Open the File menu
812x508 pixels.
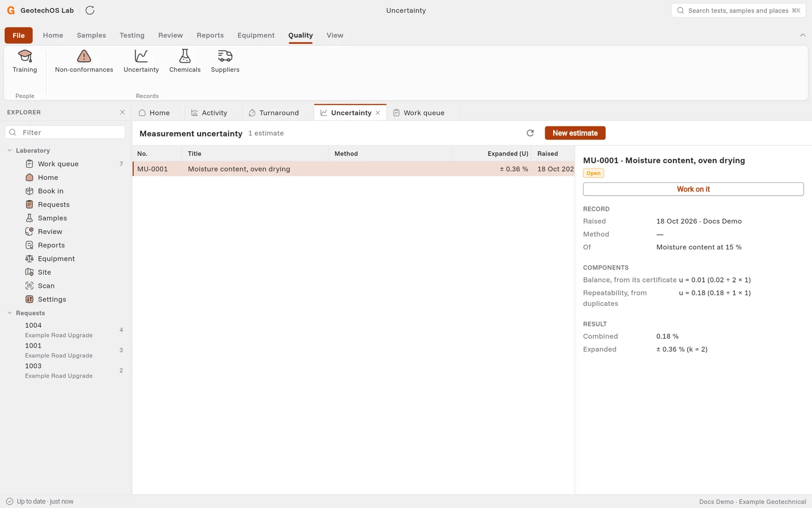(19, 35)
